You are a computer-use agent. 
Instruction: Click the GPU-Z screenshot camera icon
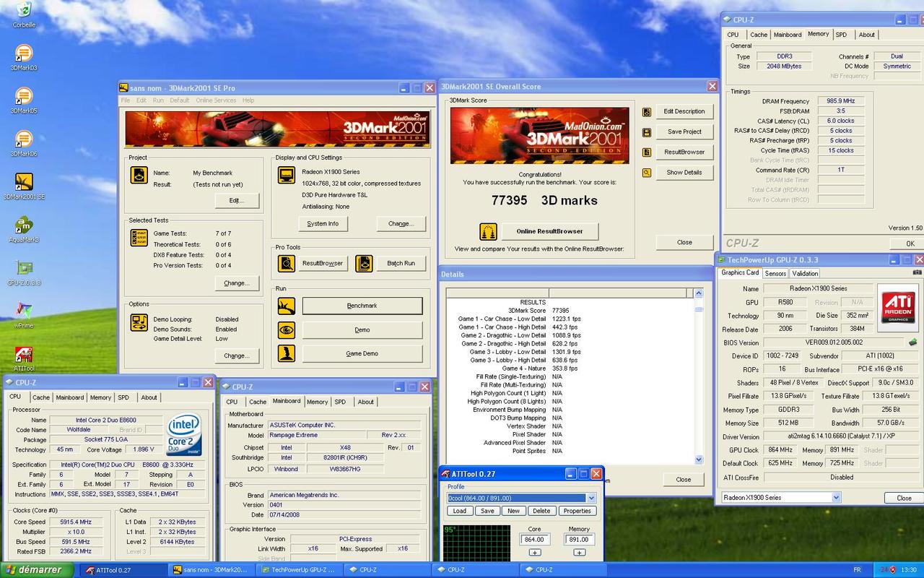917,273
